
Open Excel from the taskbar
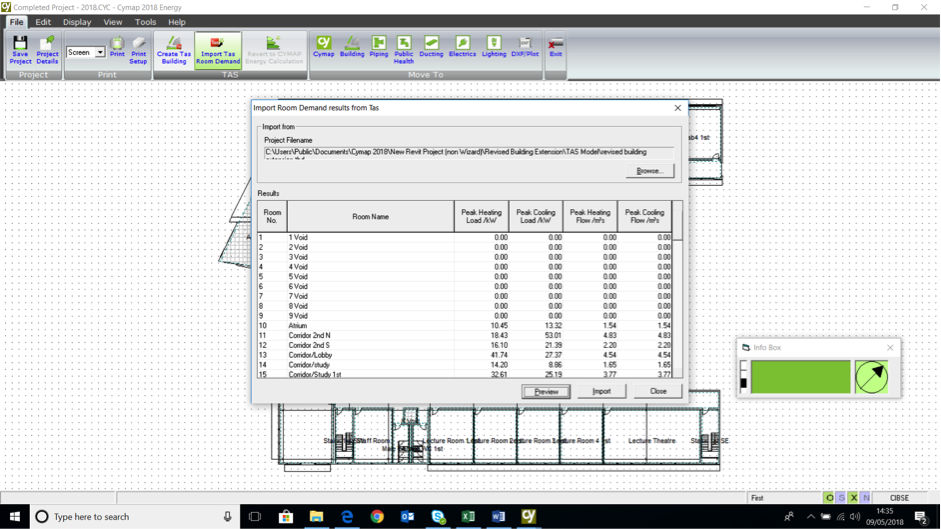468,516
